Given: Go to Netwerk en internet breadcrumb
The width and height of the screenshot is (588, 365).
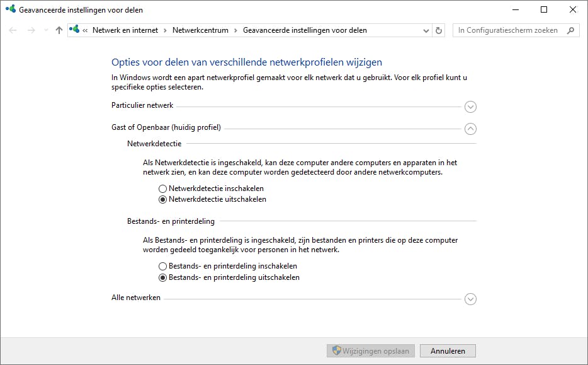Looking at the screenshot, I should click(125, 30).
